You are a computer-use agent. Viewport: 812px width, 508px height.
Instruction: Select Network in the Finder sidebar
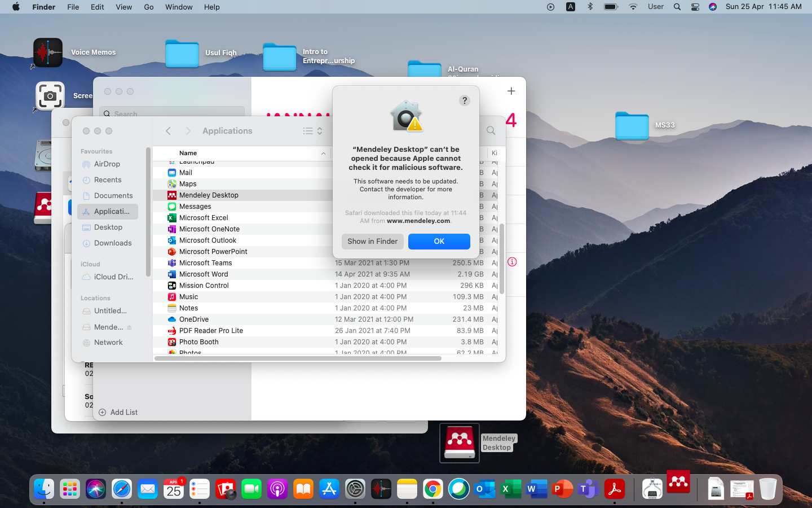(107, 343)
